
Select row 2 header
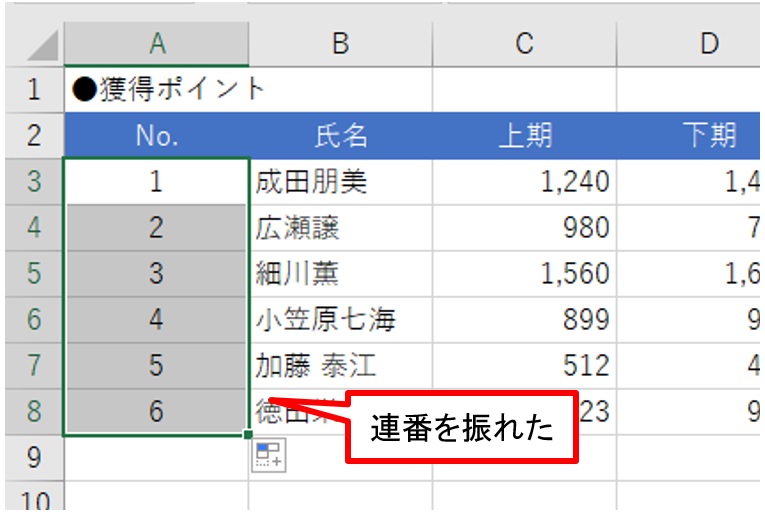[34, 136]
